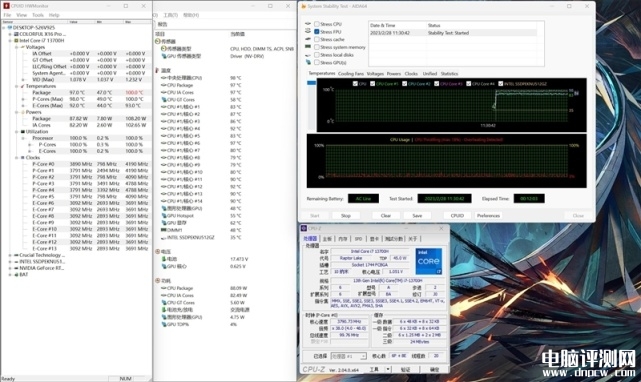The height and width of the screenshot is (382, 641).
Task: Expand the BAT tree node
Action: pyautogui.click(x=10, y=274)
